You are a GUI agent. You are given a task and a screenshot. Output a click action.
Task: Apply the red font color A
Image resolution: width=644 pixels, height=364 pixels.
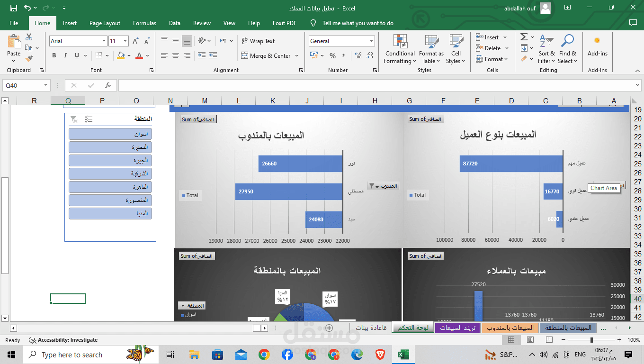coord(139,55)
